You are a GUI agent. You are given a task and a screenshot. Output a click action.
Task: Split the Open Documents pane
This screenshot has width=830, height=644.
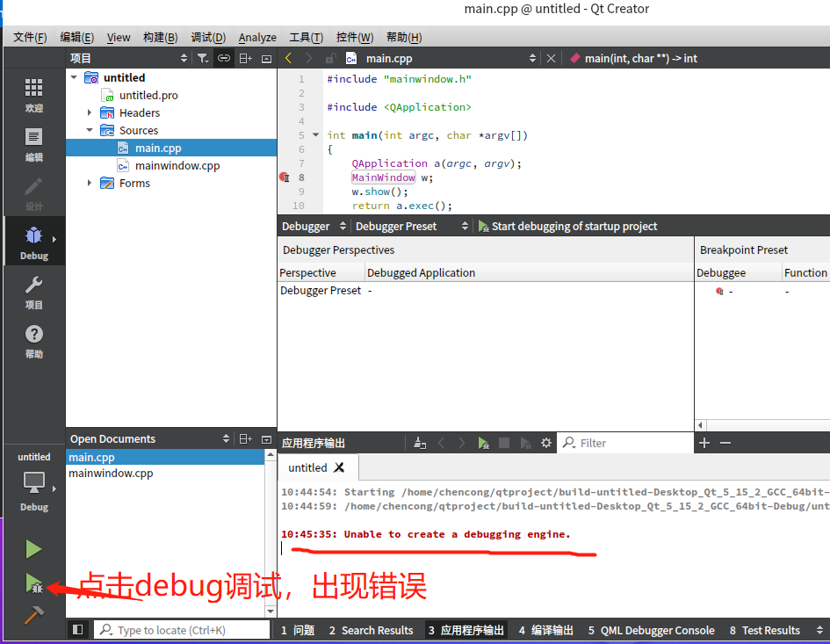(x=246, y=439)
